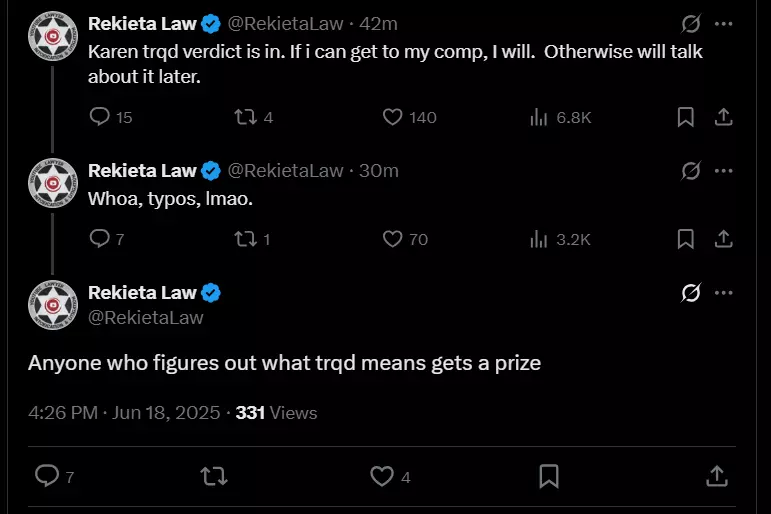771x514 pixels.
Task: Open Grok icon on the 42m tweet
Action: pyautogui.click(x=691, y=24)
